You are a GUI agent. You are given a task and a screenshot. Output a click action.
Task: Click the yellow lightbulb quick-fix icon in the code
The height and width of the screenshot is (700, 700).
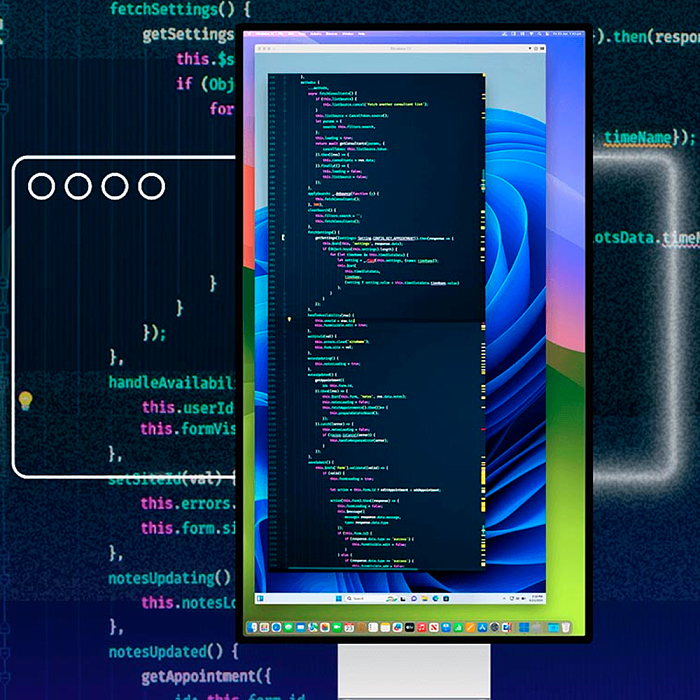click(x=26, y=401)
